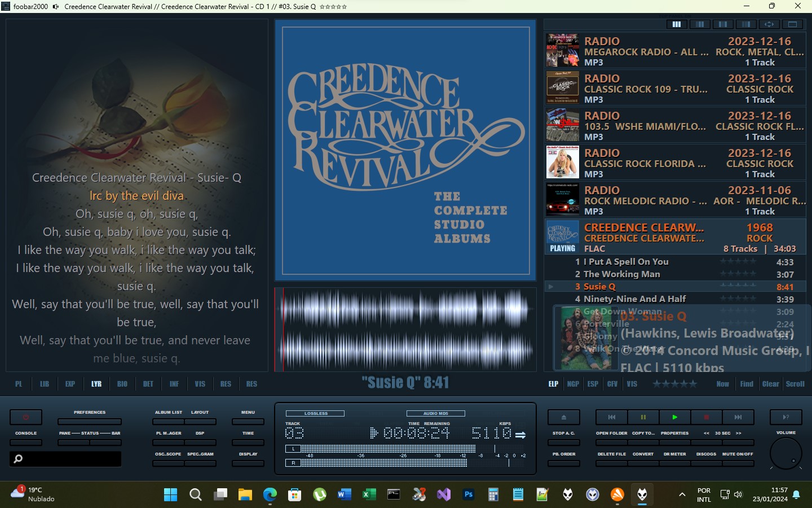
Task: Click the magnifier icon in the search box
Action: point(19,459)
